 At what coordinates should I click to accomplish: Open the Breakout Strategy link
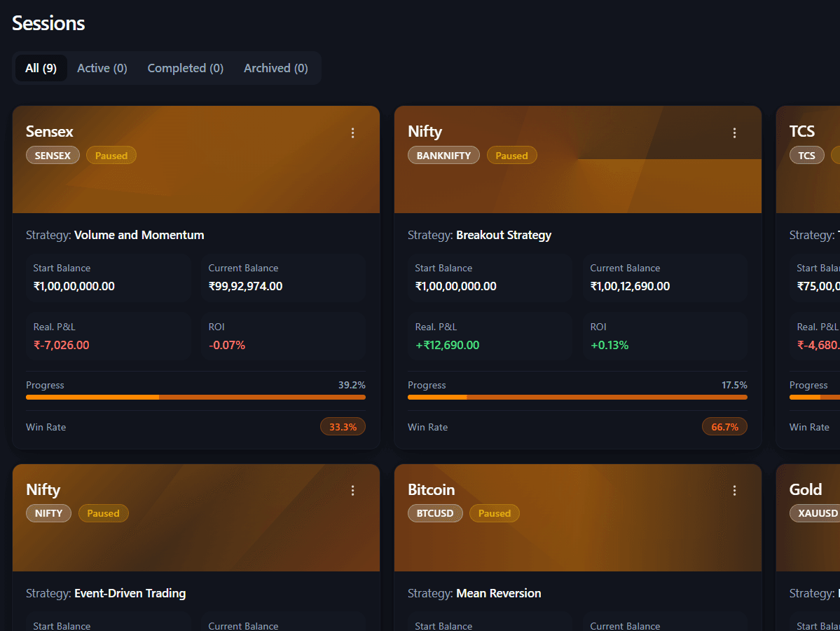click(504, 235)
